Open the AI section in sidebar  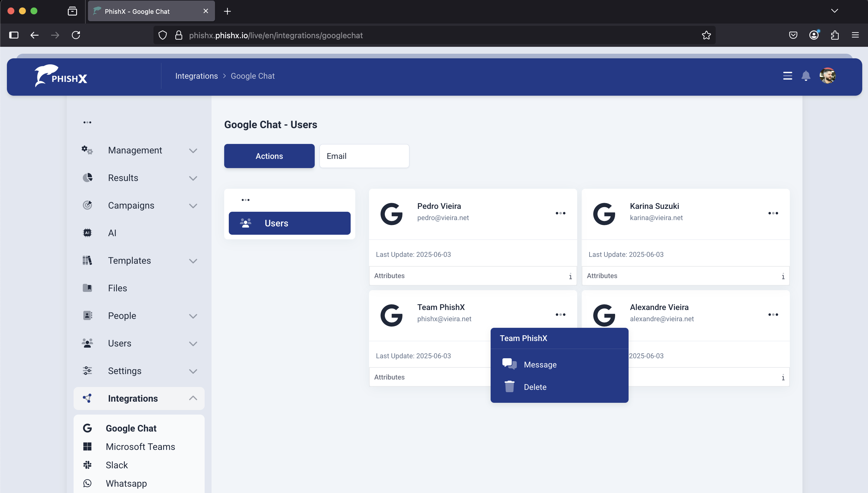pyautogui.click(x=139, y=233)
